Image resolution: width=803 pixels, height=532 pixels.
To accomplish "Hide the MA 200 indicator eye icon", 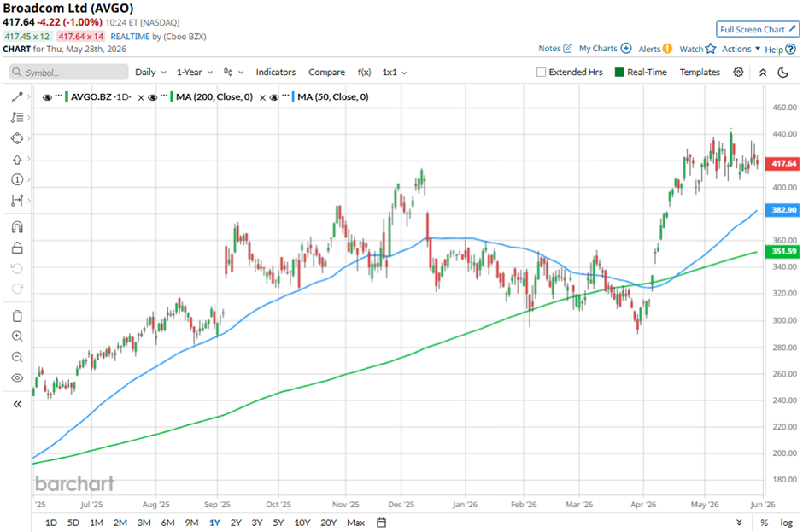I will [x=152, y=97].
